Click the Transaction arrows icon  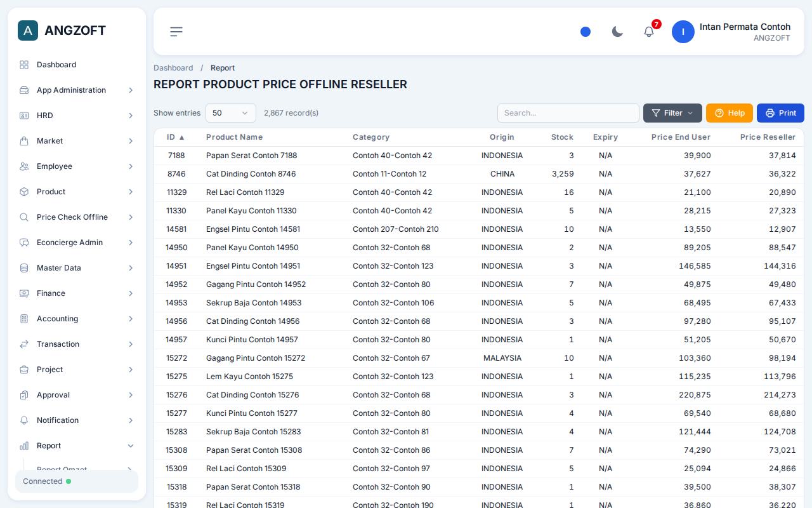coord(24,344)
